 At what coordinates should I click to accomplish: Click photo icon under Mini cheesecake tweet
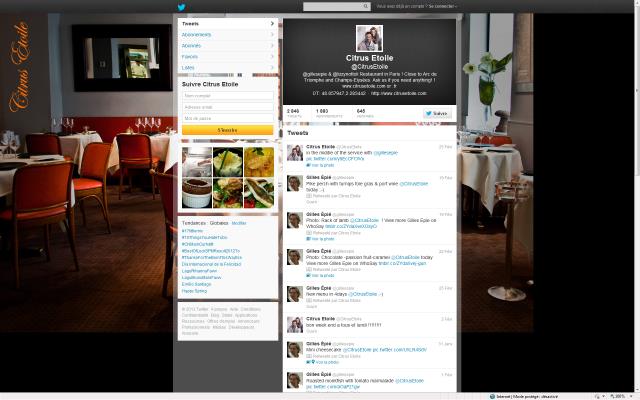pos(309,362)
